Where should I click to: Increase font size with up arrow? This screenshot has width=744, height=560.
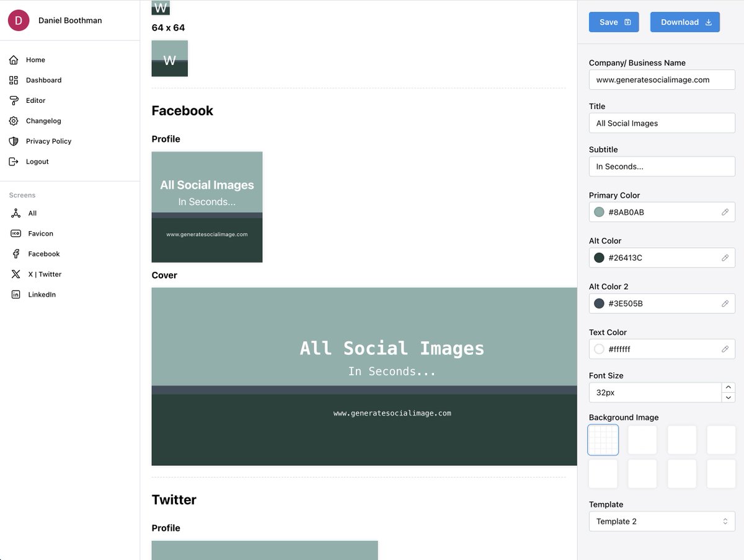728,387
